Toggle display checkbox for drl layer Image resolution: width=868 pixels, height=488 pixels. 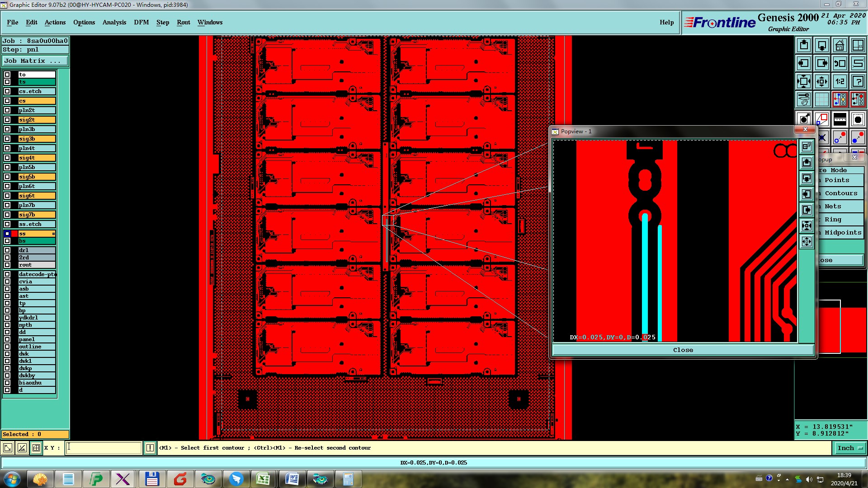pyautogui.click(x=7, y=250)
